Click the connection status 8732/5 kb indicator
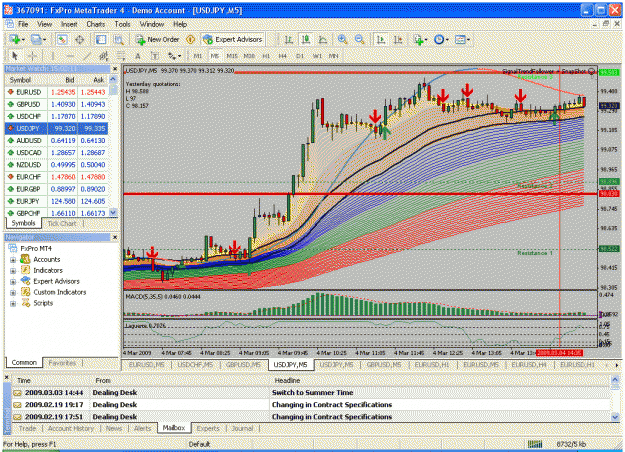Viewport: 625px width, 452px height. [572, 444]
